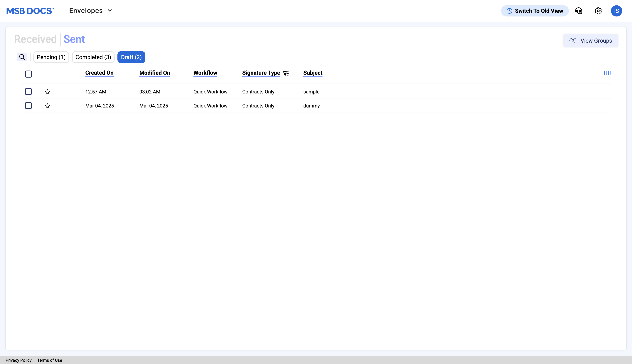Image resolution: width=632 pixels, height=364 pixels.
Task: Open IS user profile avatar
Action: (x=616, y=11)
